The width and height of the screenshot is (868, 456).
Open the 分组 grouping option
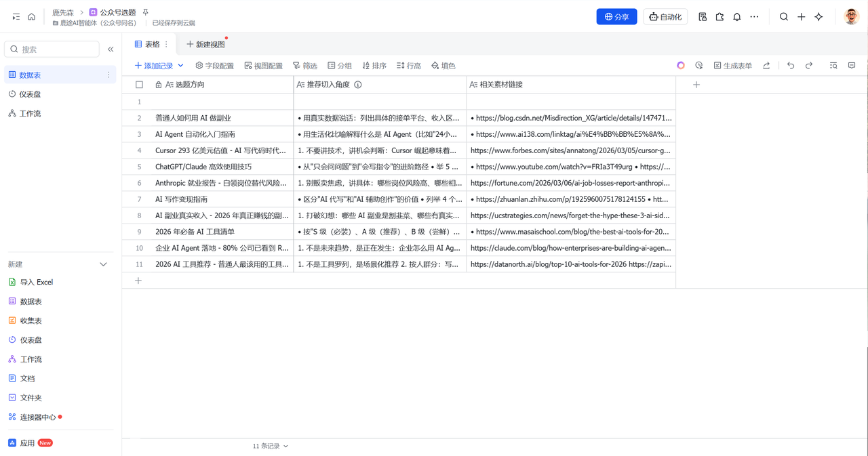[340, 66]
